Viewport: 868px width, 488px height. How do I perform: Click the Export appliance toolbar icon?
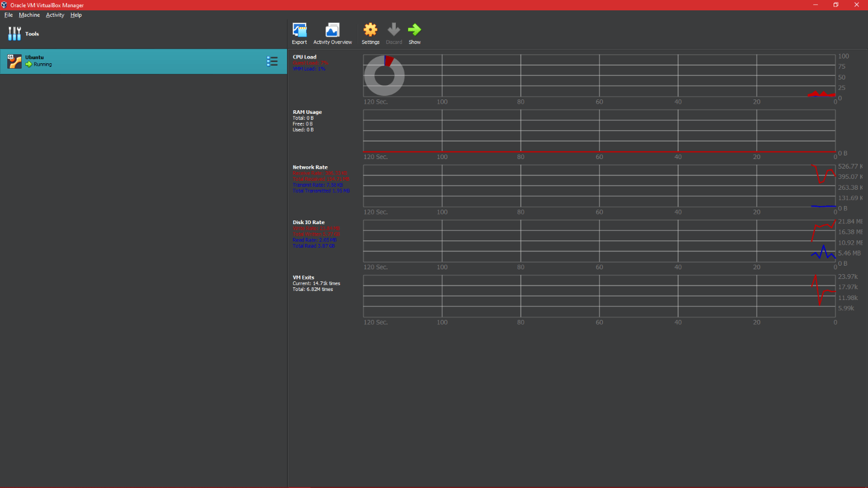click(x=299, y=28)
